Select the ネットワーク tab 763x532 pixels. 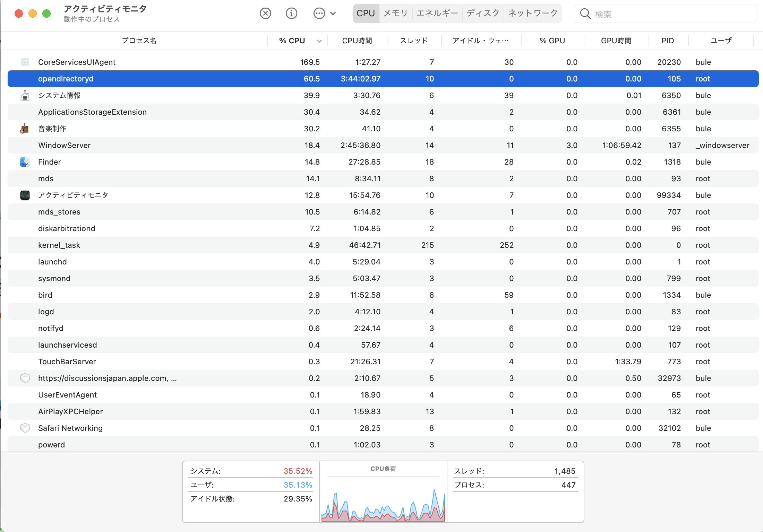click(x=532, y=13)
